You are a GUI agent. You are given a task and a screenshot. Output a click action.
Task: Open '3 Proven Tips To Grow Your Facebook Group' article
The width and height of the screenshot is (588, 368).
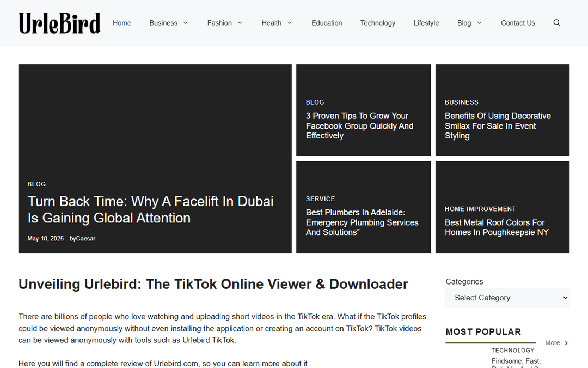point(359,126)
